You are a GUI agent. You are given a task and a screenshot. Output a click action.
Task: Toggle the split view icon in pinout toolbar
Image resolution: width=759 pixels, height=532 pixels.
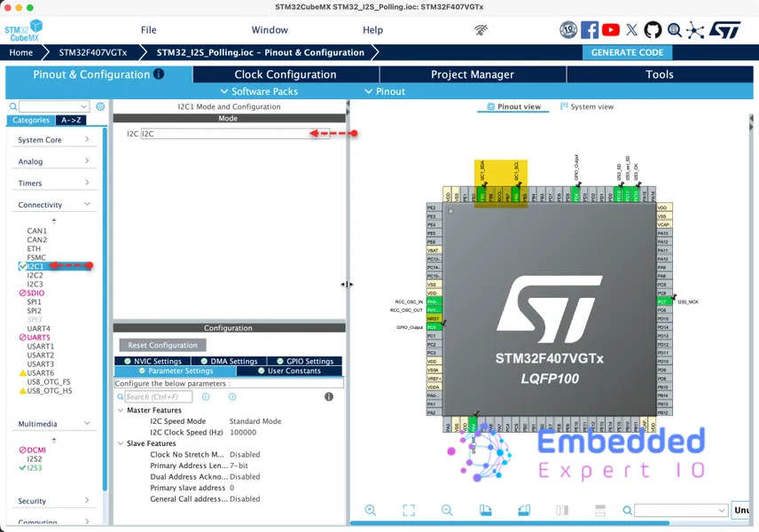click(x=562, y=510)
